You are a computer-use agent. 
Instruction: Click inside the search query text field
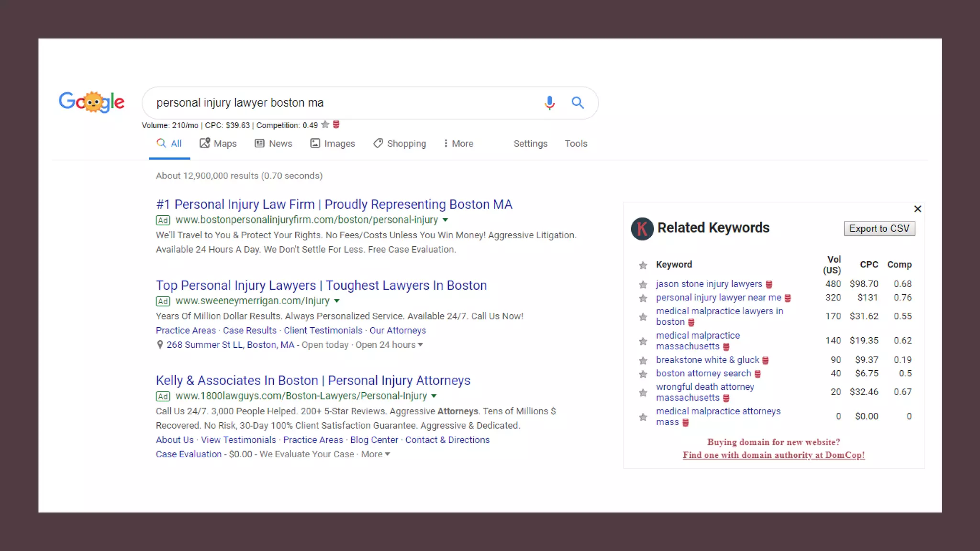[x=335, y=103]
